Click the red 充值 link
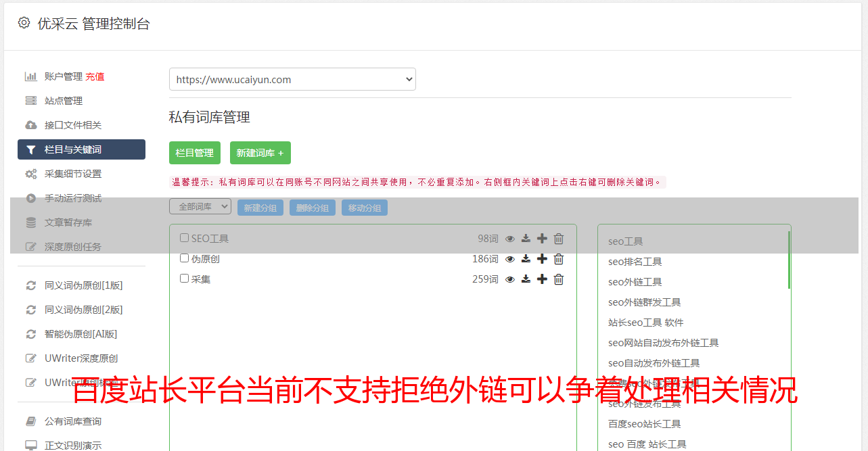The width and height of the screenshot is (868, 451). coord(95,76)
